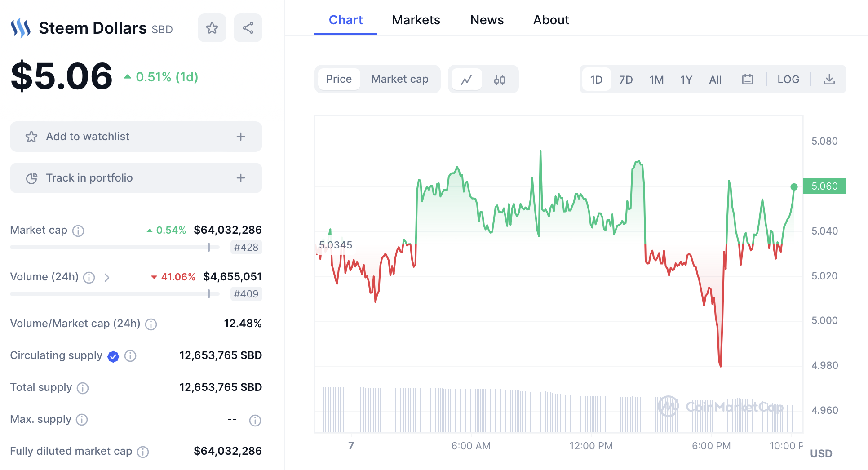The width and height of the screenshot is (868, 470).
Task: Expand Track in portfolio plus sign
Action: coord(241,178)
